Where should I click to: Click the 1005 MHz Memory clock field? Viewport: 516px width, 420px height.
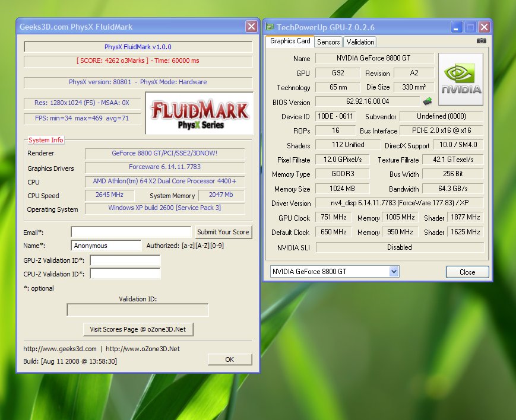400,217
